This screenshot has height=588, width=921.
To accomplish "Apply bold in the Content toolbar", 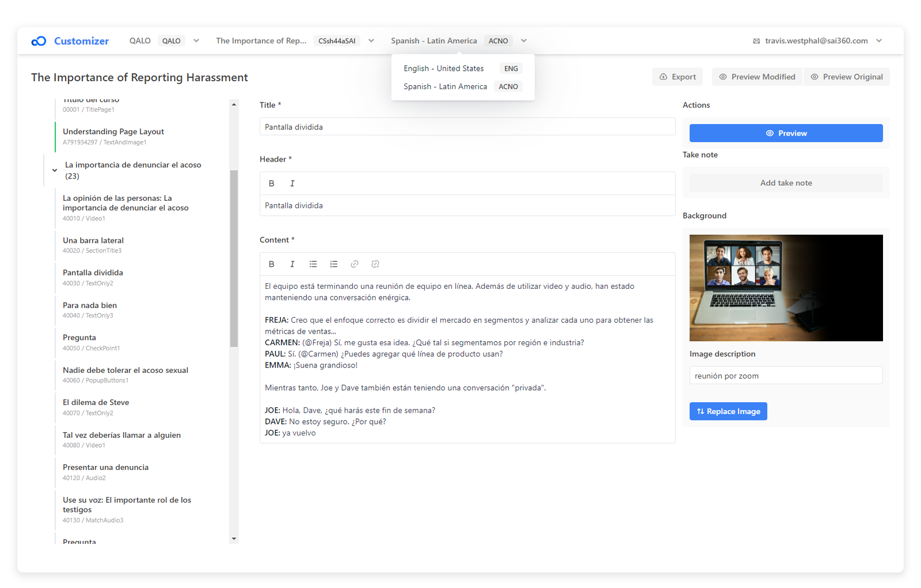I will click(272, 264).
